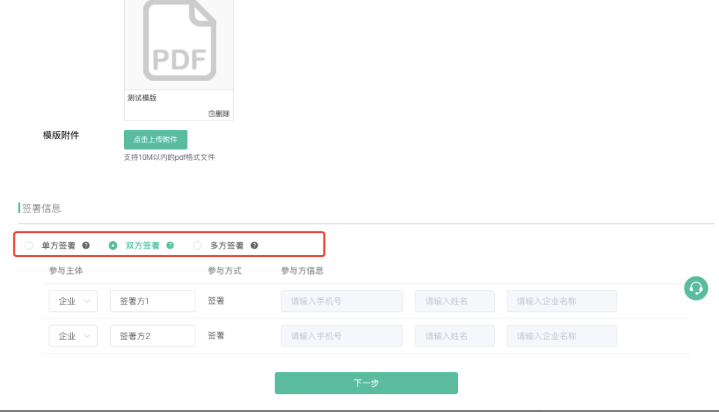The height and width of the screenshot is (412, 719).
Task: Open the customer service headset icon
Action: [x=695, y=288]
